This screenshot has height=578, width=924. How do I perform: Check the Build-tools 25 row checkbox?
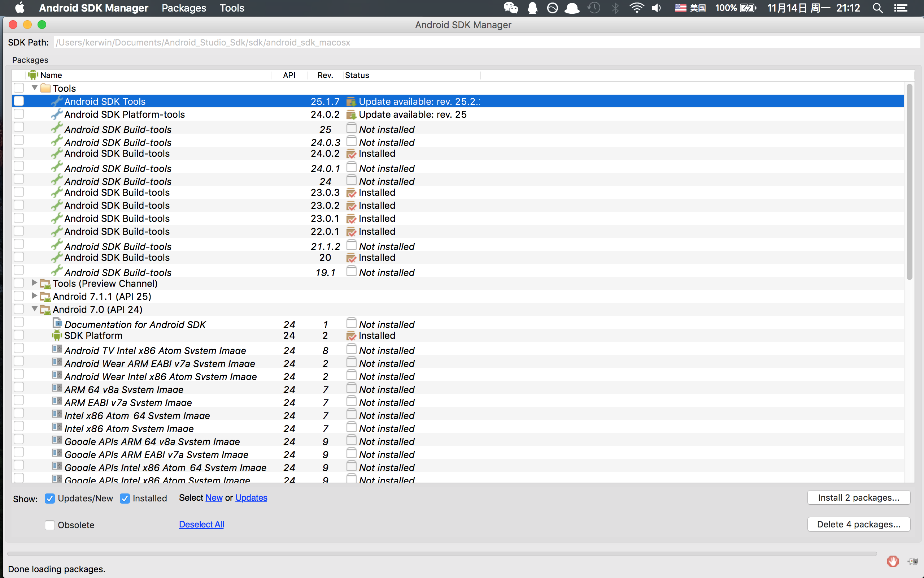click(19, 127)
